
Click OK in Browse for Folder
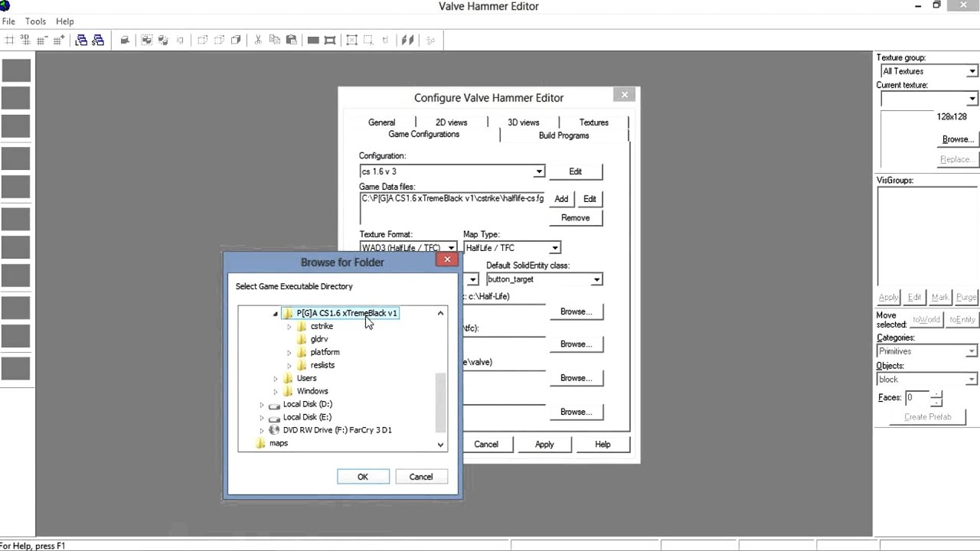[x=363, y=477]
